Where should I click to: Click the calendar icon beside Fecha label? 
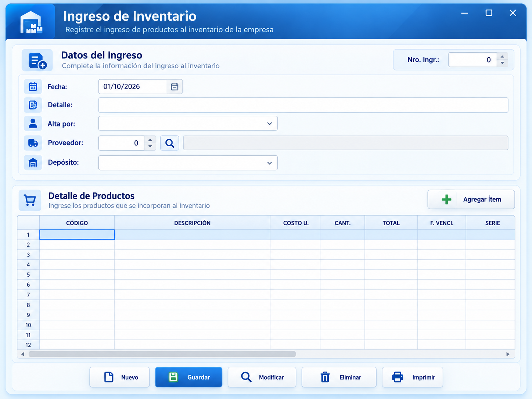coord(33,87)
